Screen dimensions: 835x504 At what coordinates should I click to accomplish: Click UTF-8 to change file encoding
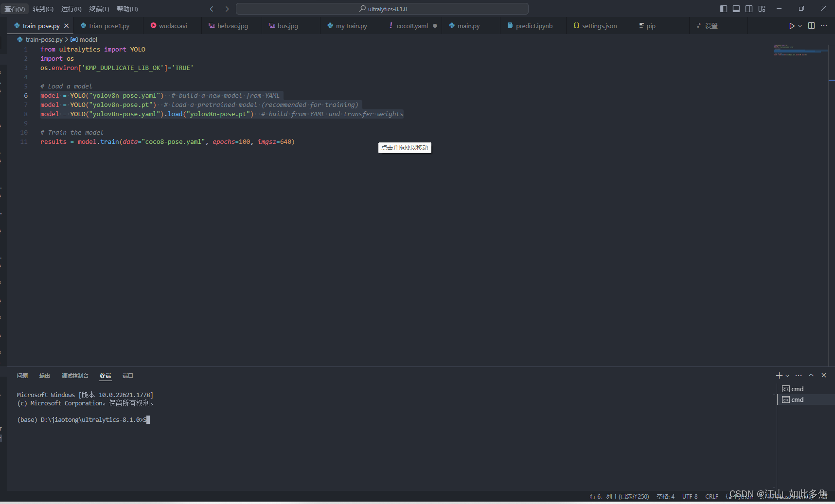(x=690, y=496)
